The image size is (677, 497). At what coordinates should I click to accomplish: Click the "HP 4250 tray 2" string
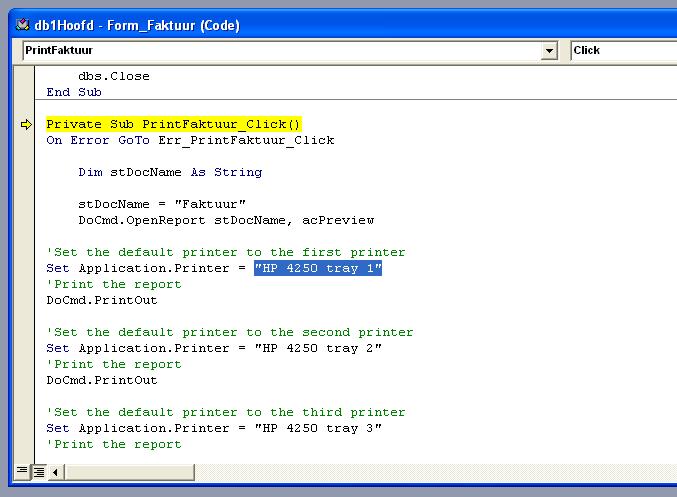318,348
